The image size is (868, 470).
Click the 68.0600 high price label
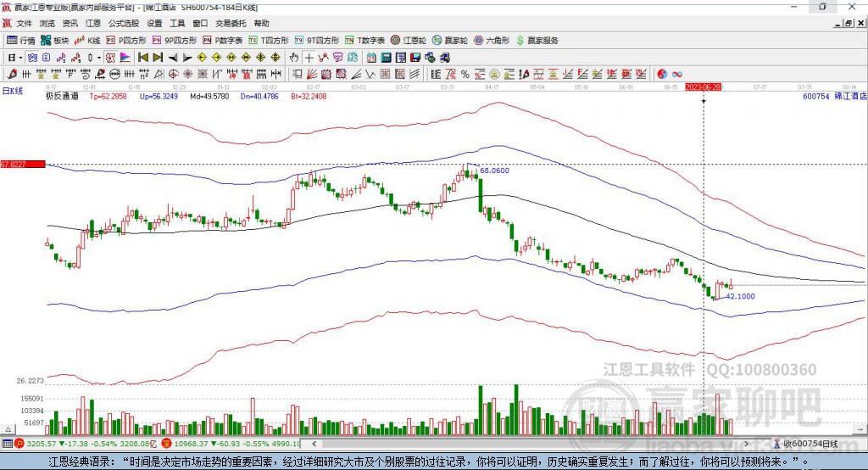(494, 171)
